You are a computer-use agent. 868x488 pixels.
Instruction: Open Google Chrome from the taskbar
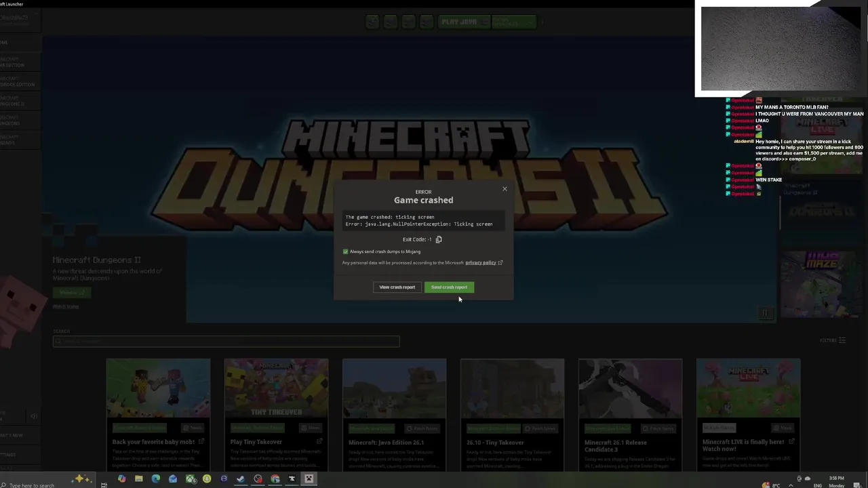(x=275, y=479)
